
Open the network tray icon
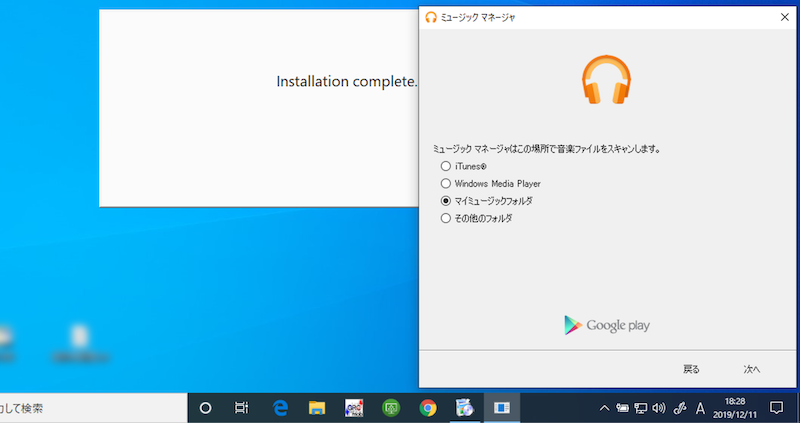click(641, 408)
